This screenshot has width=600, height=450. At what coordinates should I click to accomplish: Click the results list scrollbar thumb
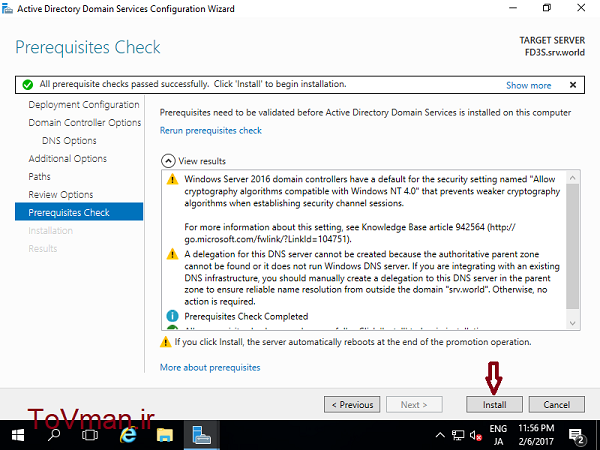click(x=572, y=246)
